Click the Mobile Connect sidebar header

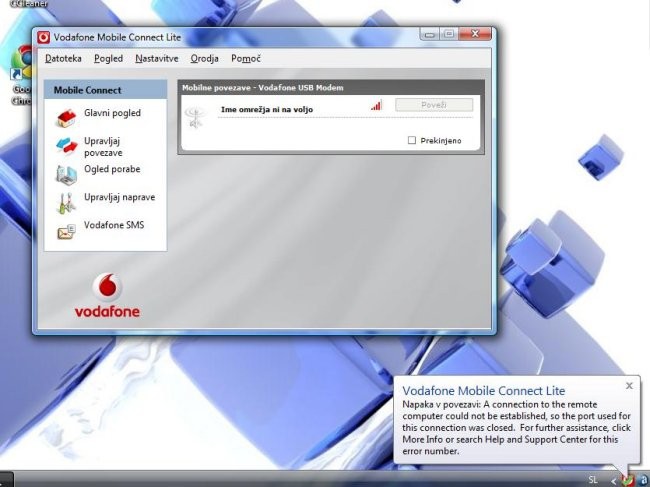(x=105, y=90)
